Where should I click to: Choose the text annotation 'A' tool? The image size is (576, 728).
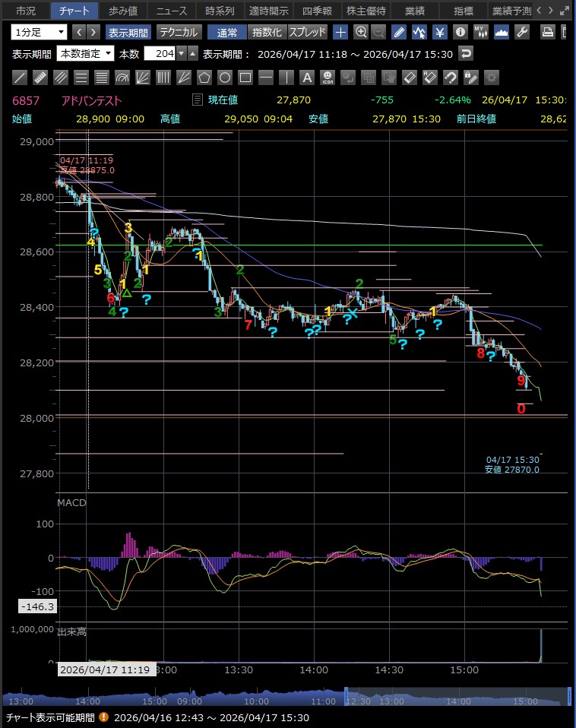click(x=306, y=78)
